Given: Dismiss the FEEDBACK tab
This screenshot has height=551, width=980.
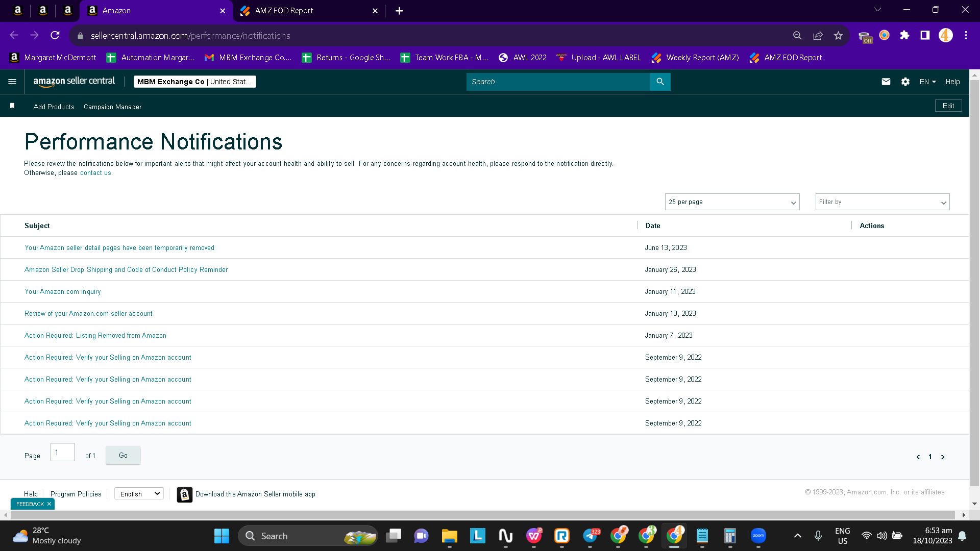Looking at the screenshot, I should (49, 504).
